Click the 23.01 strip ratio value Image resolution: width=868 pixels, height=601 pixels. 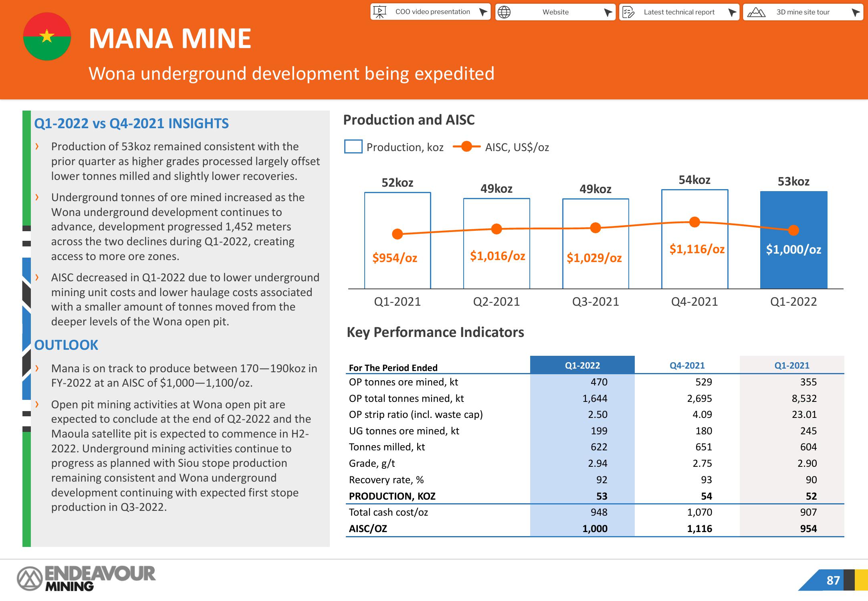pos(804,415)
